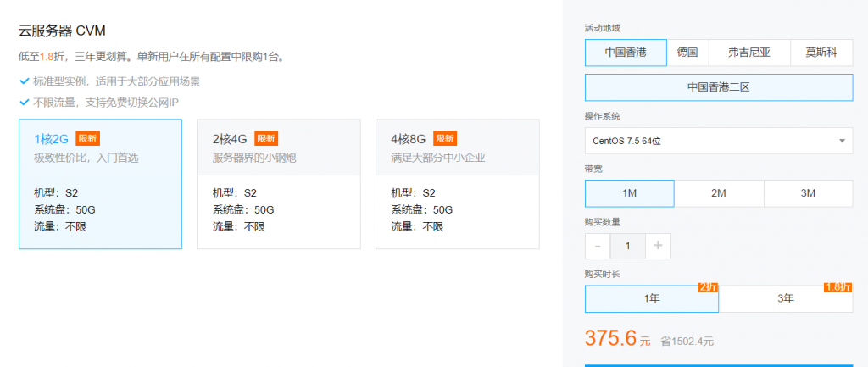Screen dimensions: 868x367
Task: Click checkmark beside 标准型实例 feature line
Action: click(25, 81)
